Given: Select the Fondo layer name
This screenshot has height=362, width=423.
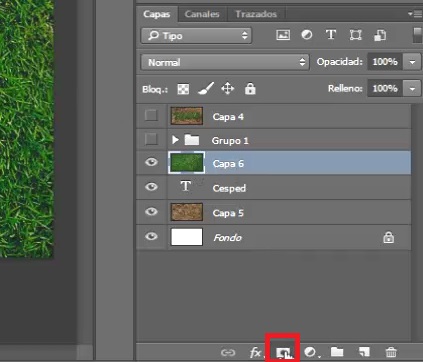Looking at the screenshot, I should [227, 238].
